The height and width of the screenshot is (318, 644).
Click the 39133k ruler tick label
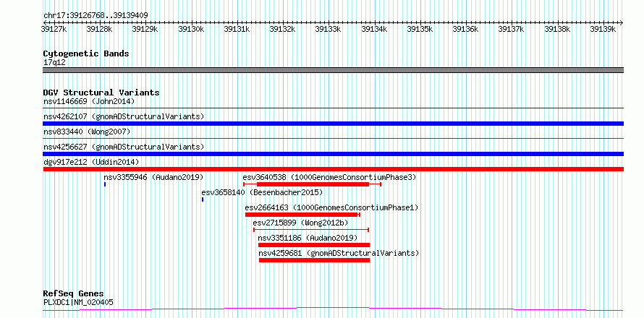tap(329, 29)
